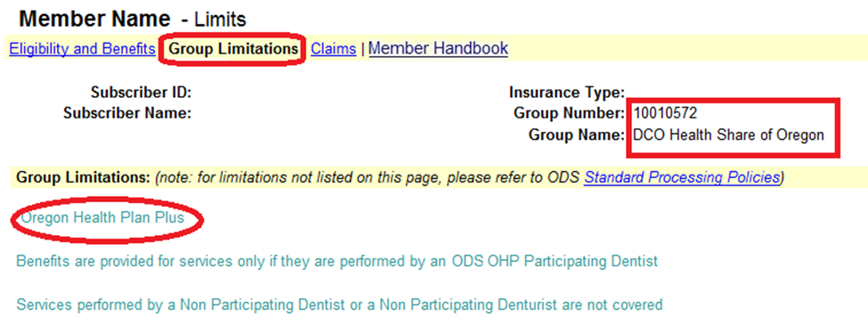Screen dimensions: 868x334
Task: Click the Insurance Type label
Action: pos(567,93)
